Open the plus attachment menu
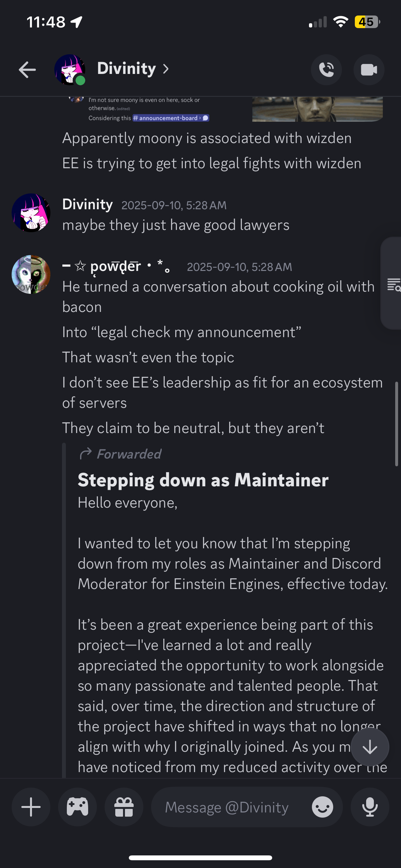 pos(31,807)
